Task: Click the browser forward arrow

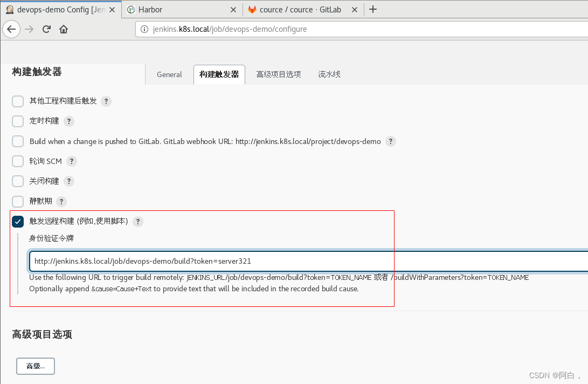Action: (29, 29)
